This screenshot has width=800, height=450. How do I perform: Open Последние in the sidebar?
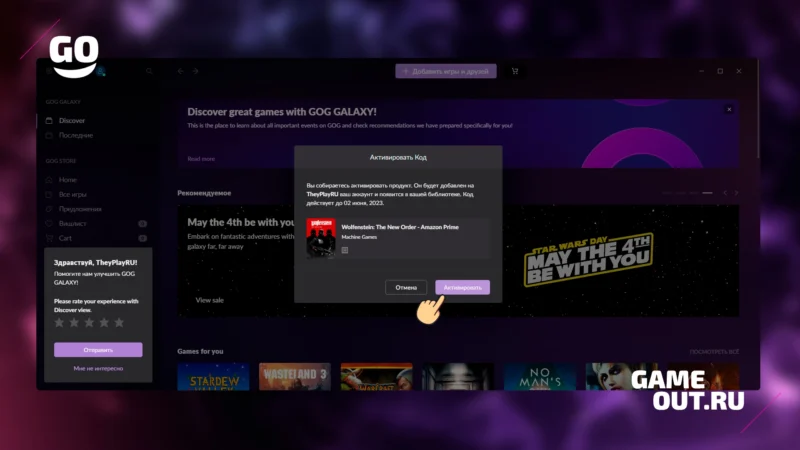[x=76, y=135]
